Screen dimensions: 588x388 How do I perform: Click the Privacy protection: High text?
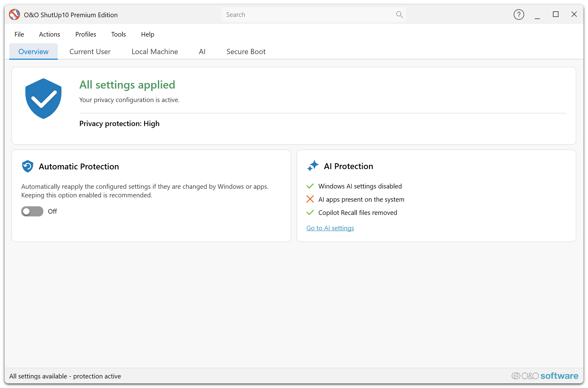click(x=119, y=123)
